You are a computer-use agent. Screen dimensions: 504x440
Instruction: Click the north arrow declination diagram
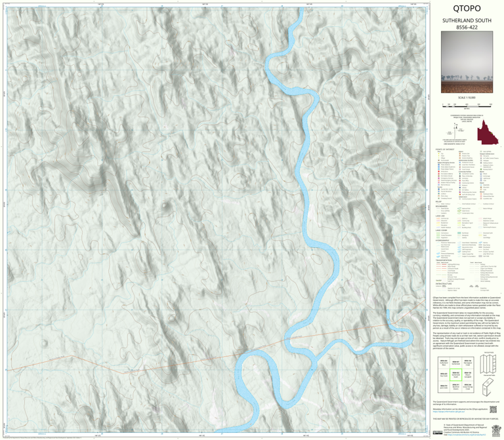tap(455, 130)
